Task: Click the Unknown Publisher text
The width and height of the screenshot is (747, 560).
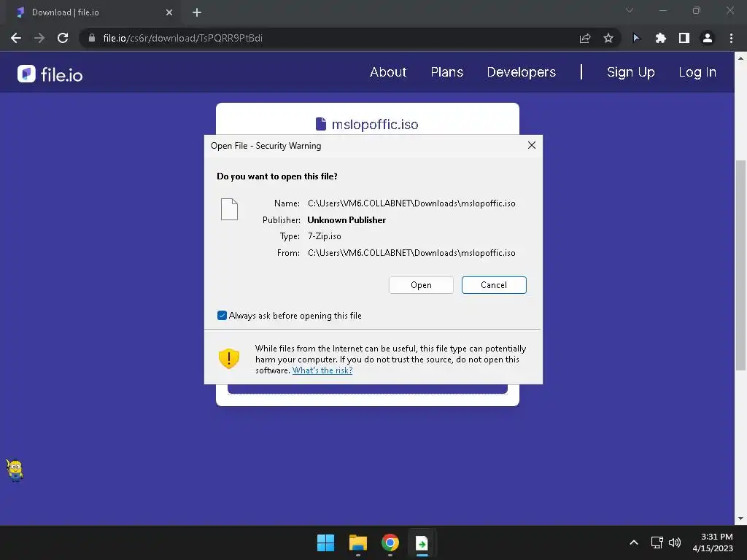Action: (347, 220)
